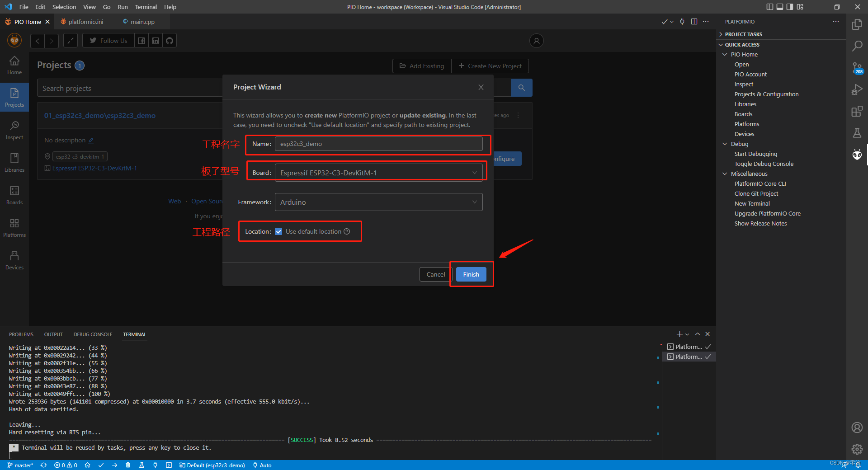
Task: Open the Board dropdown in Project Wizard
Action: (379, 173)
